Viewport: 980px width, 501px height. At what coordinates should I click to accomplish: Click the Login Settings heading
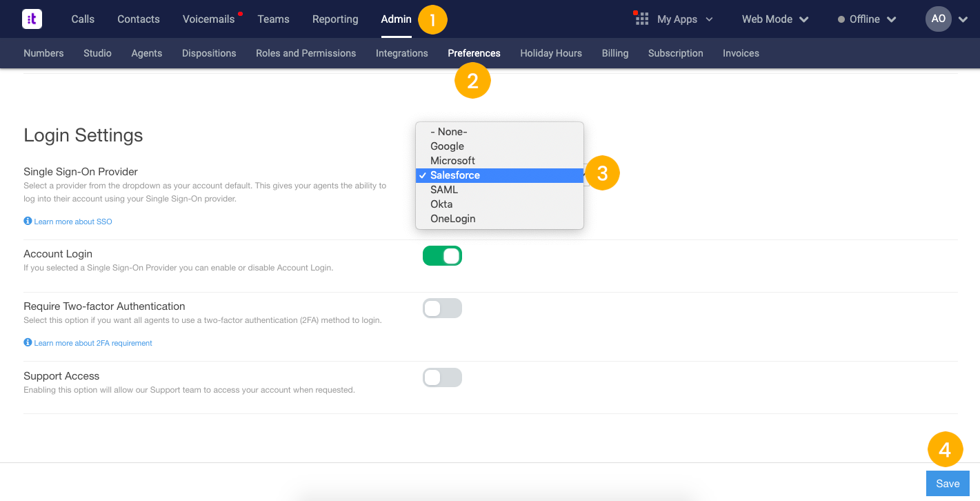click(83, 135)
